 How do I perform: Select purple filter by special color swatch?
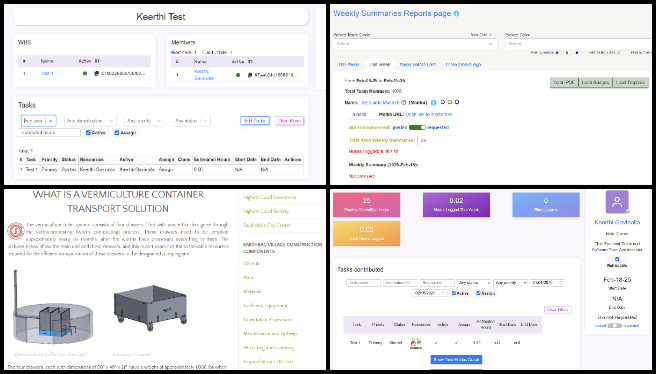pyautogui.click(x=557, y=53)
